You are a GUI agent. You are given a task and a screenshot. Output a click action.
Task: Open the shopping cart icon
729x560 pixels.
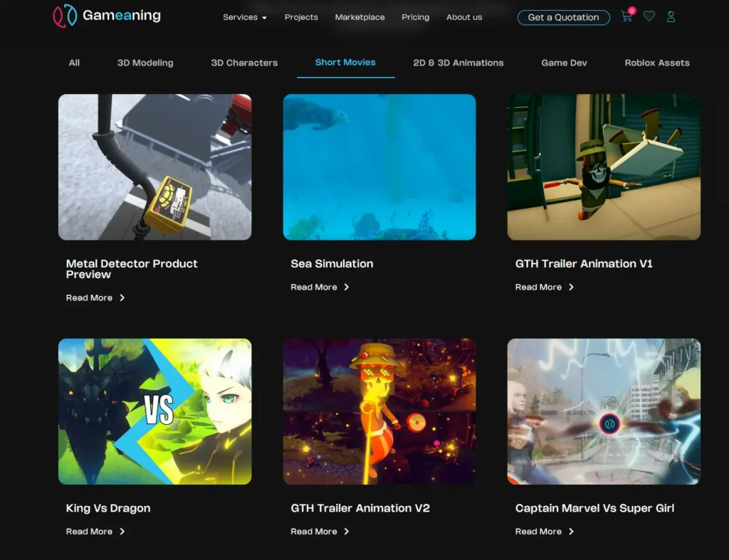coord(626,17)
